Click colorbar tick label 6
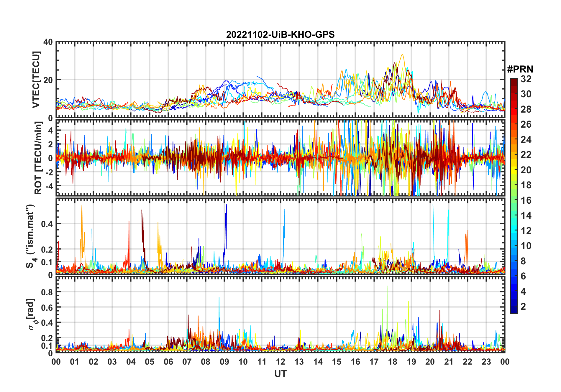This screenshot has width=561, height=392. point(523,276)
